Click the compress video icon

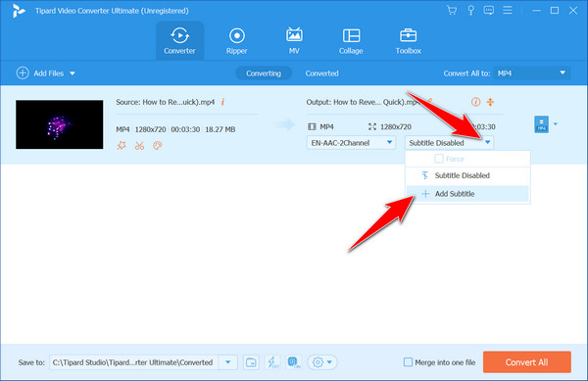point(490,102)
